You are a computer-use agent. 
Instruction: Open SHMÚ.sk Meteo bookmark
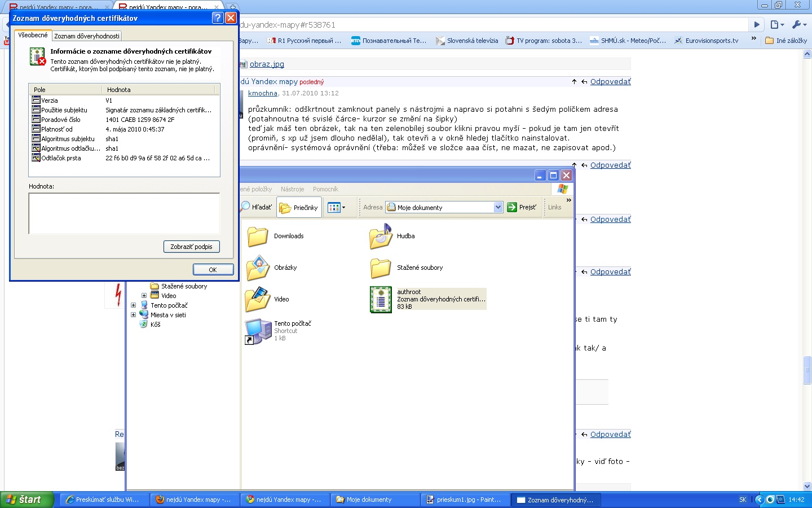coord(628,41)
